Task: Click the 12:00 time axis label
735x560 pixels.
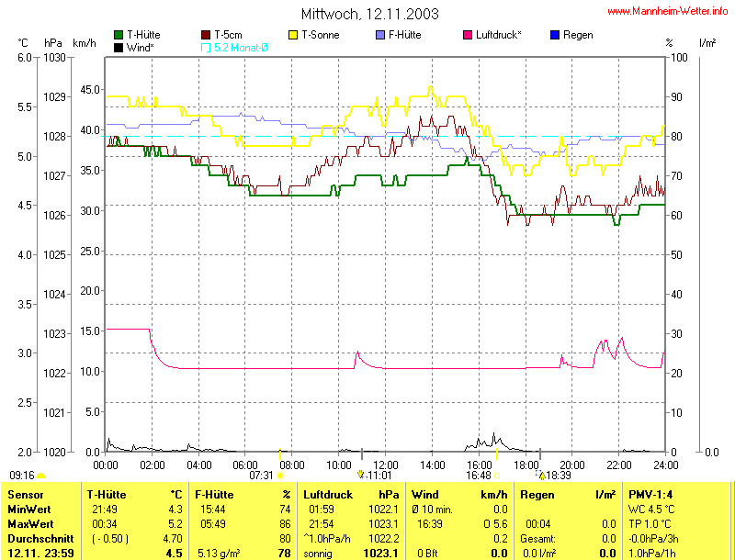Action: (x=385, y=465)
